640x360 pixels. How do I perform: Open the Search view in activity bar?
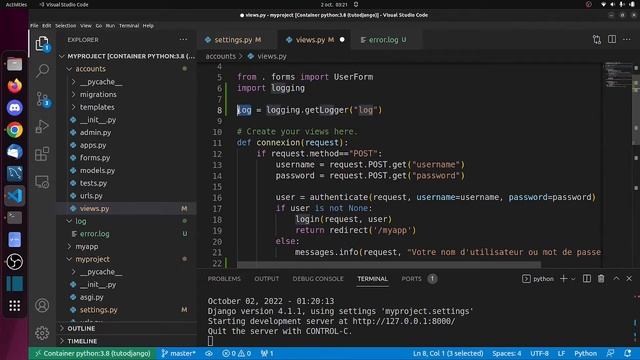42,71
